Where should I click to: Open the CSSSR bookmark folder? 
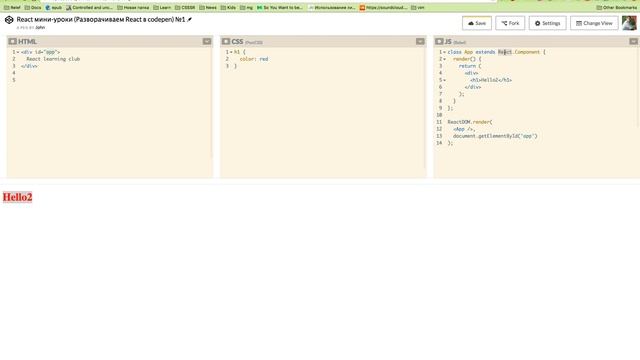click(185, 7)
